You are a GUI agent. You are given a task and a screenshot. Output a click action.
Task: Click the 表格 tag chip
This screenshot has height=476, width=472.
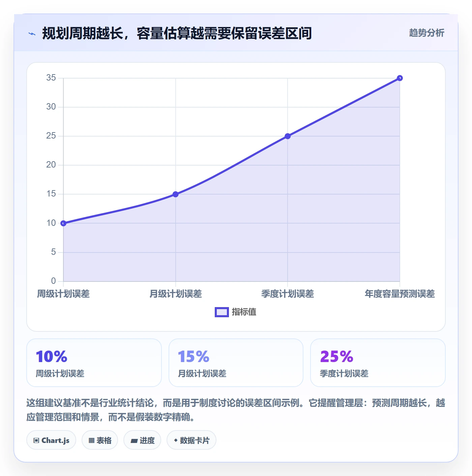point(100,440)
